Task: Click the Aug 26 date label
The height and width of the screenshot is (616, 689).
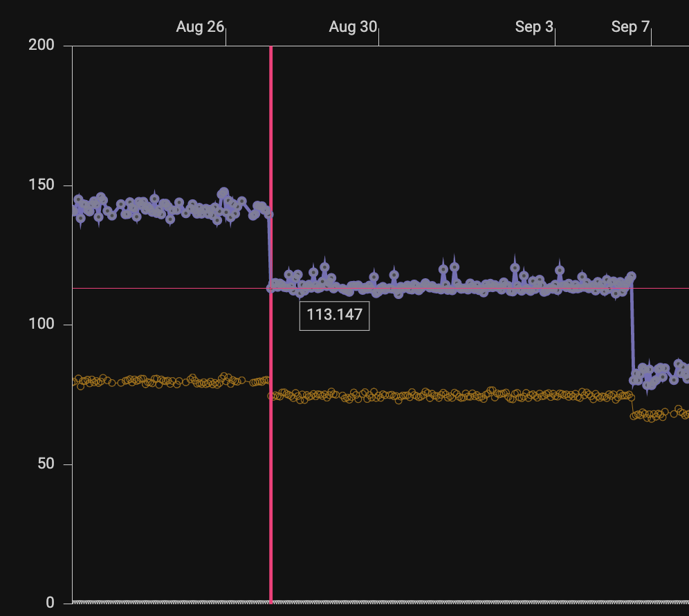Action: 200,27
